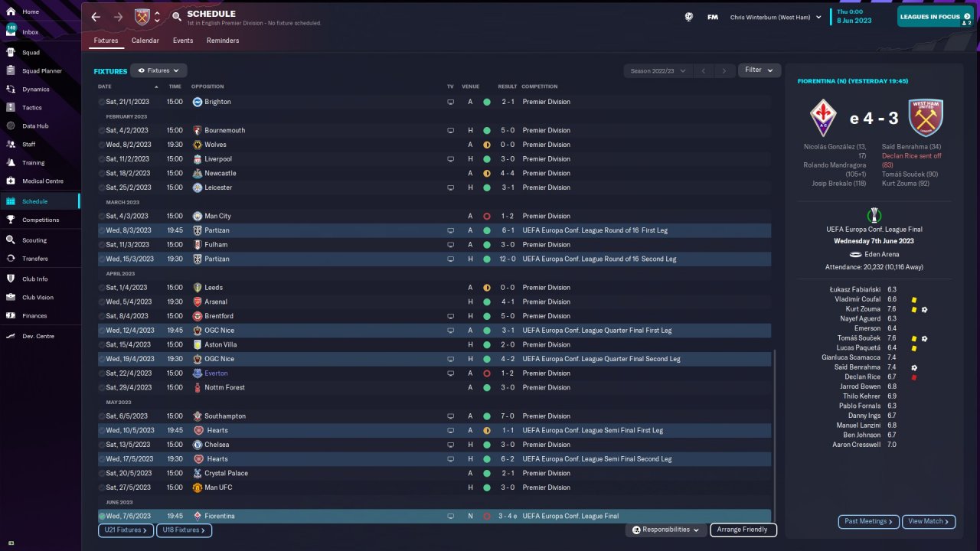Click the fixtures list vertical scrollbar

point(775,436)
